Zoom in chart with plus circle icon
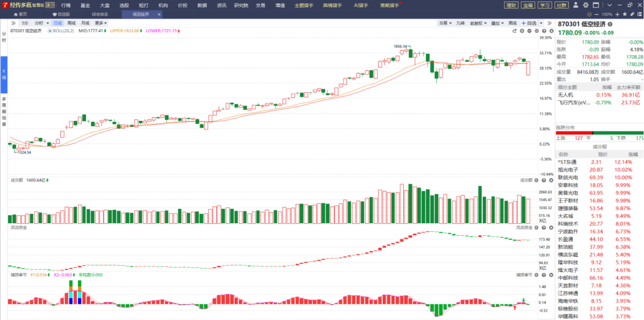 point(522,31)
